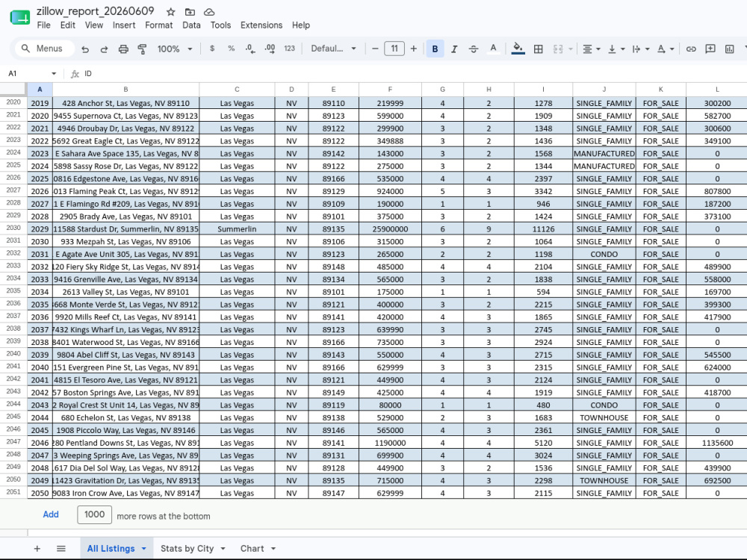Select row 2030 header
Viewport: 747px width, 560px height.
[x=13, y=228]
